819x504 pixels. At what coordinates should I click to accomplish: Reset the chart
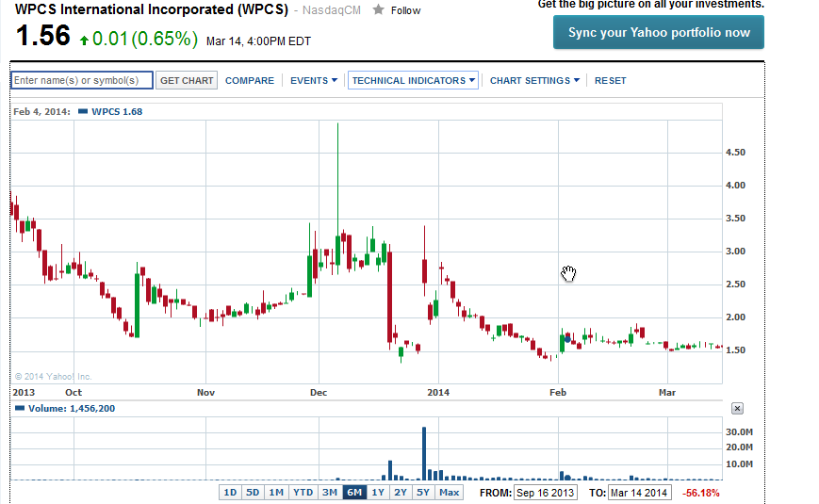(610, 80)
